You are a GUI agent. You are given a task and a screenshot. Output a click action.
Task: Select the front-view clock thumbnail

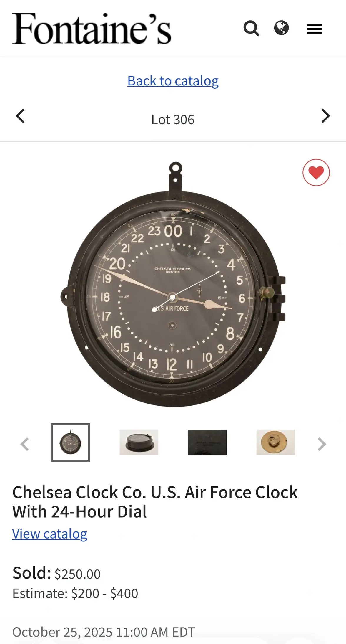click(71, 442)
